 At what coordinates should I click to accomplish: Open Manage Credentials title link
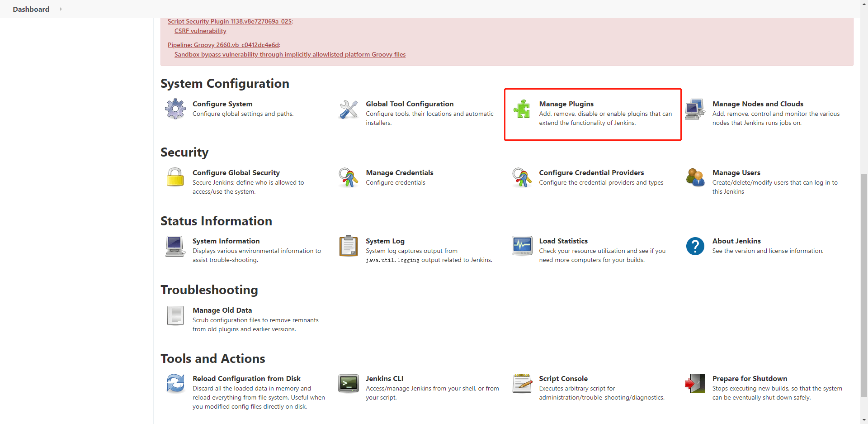click(x=400, y=173)
